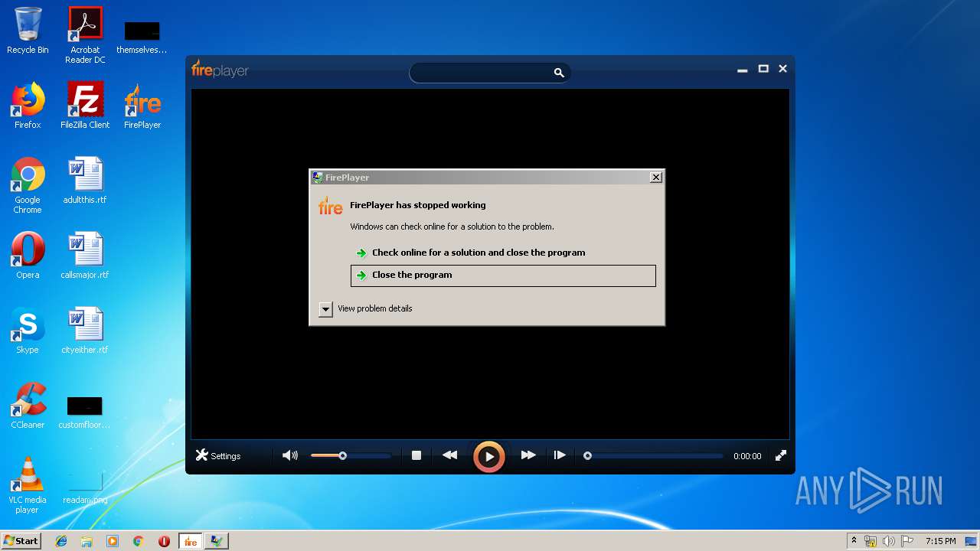
Task: Open Internet Explorer from taskbar
Action: pos(61,541)
